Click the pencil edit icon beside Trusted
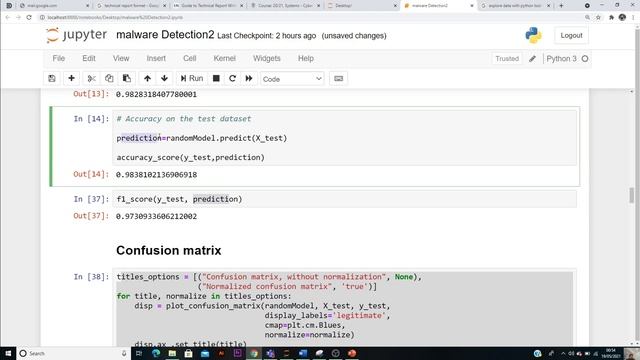This screenshot has width=640, height=360. coord(532,59)
